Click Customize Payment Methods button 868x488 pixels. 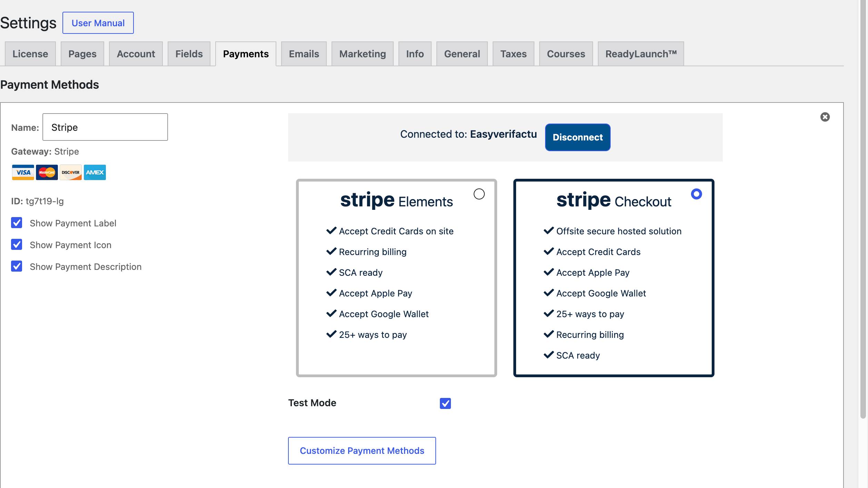point(362,451)
